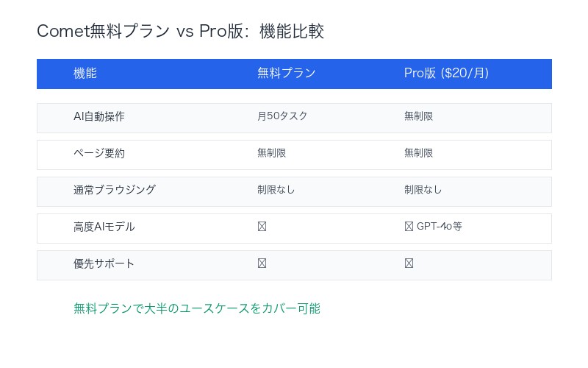The height and width of the screenshot is (368, 588).
Task: Select the Pro版 無制限 cell for ページ要約
Action: 418,153
